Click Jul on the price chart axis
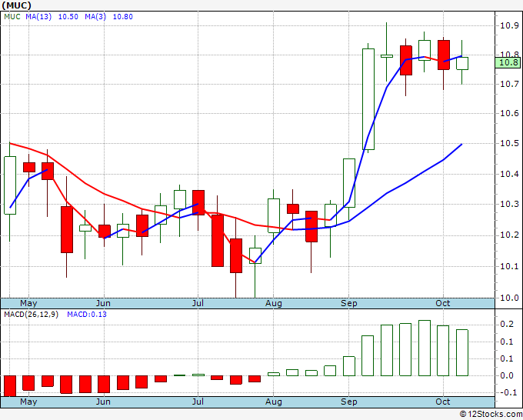The height and width of the screenshot is (420, 523). [198, 303]
